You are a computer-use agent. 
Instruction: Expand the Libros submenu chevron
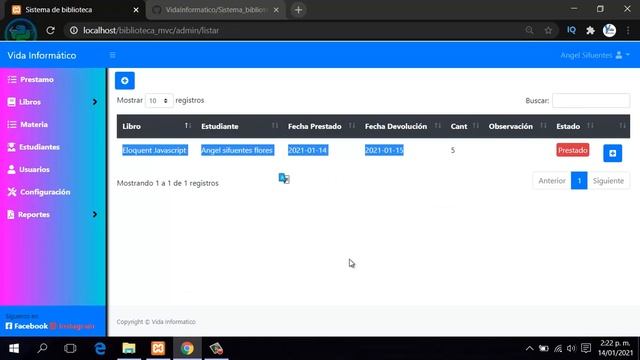(x=95, y=102)
